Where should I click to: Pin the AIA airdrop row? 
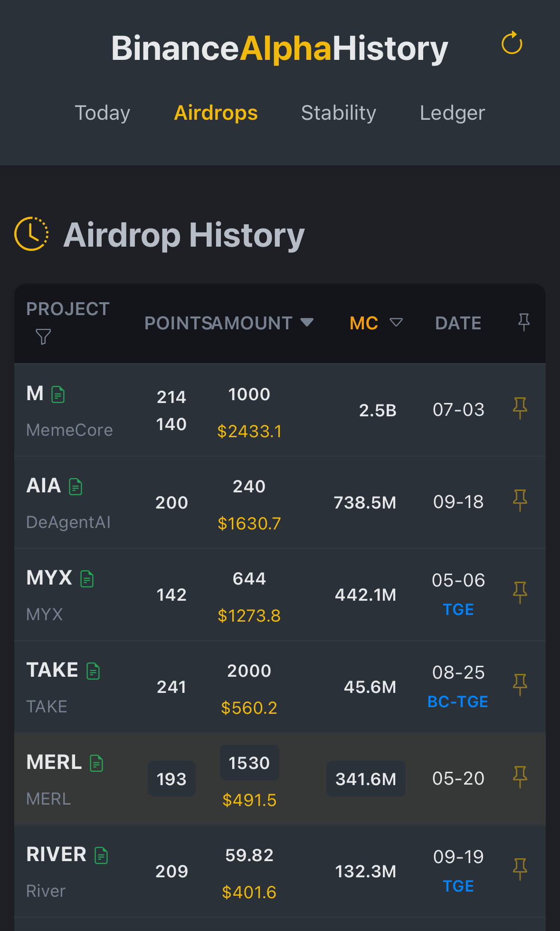(520, 500)
